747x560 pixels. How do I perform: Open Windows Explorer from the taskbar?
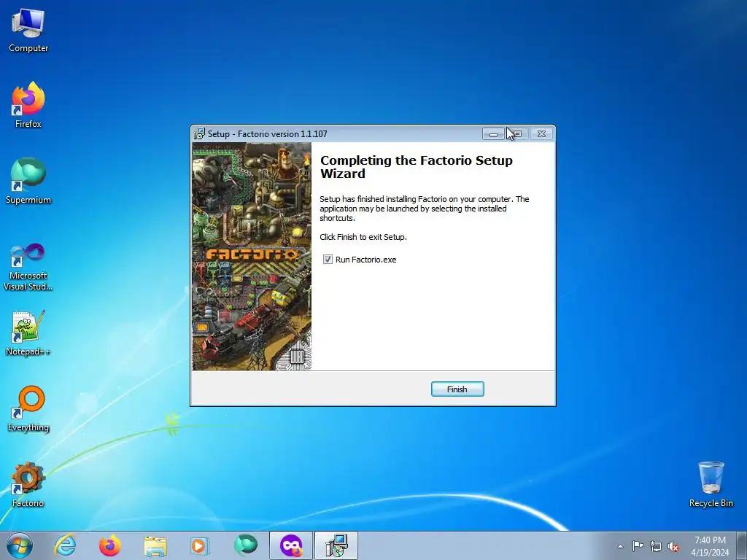tap(155, 545)
